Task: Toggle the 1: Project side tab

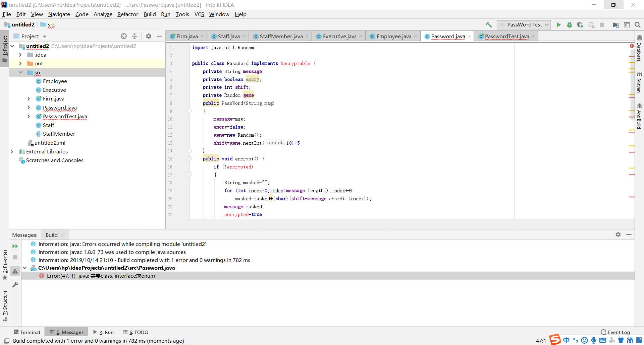Action: (5, 49)
